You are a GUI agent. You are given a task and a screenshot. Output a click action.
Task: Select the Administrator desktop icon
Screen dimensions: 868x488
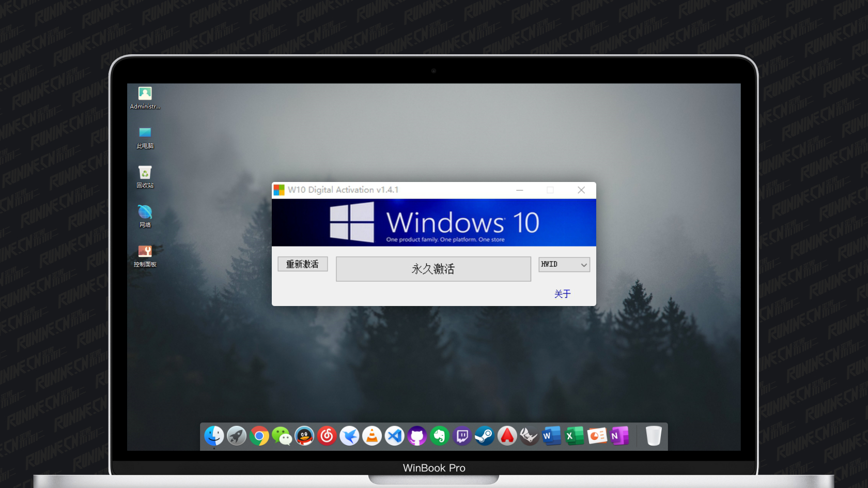click(145, 98)
